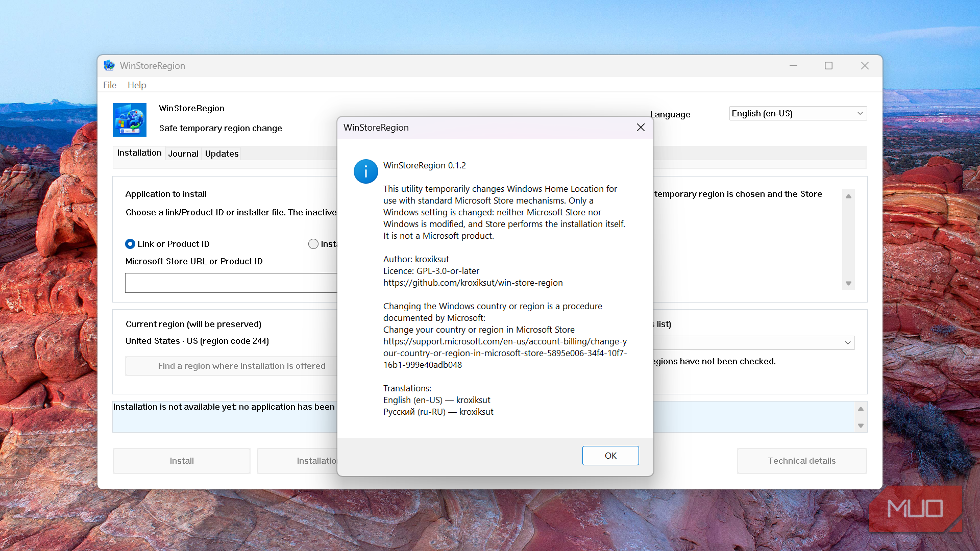Screen dimensions: 980x551
Task: Click the blue info icon in dialog
Action: pyautogui.click(x=365, y=171)
